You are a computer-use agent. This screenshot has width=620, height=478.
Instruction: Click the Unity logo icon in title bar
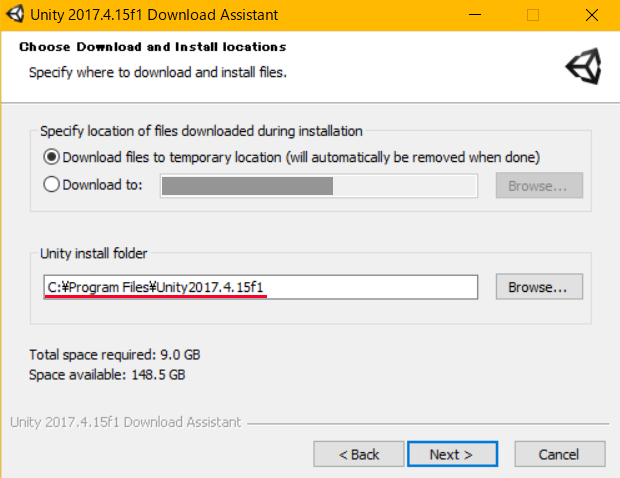tap(15, 14)
